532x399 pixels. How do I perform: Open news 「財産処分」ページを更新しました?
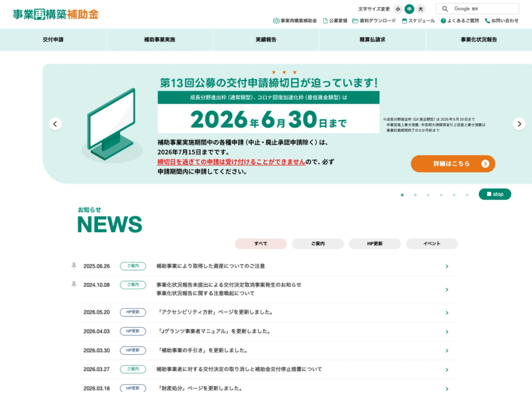tap(200, 388)
